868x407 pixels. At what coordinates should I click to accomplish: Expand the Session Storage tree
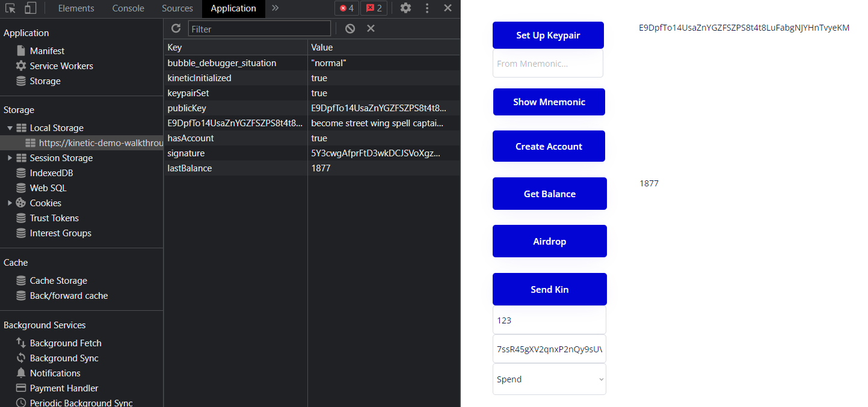coord(10,158)
